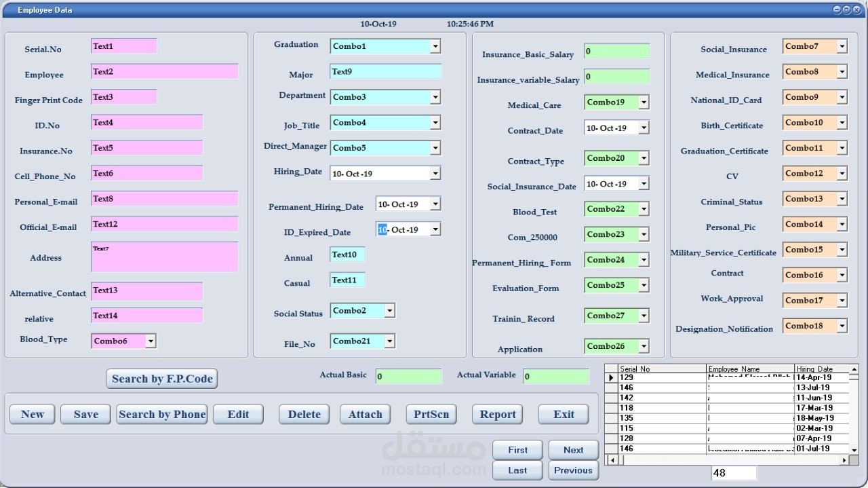
Task: Open the File_No Combo21 dropdown
Action: 389,341
